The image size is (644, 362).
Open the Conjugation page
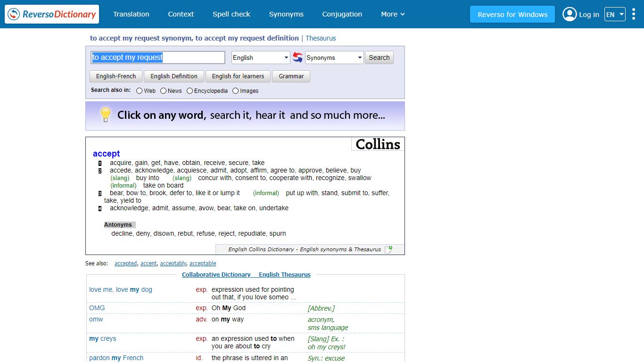342,14
